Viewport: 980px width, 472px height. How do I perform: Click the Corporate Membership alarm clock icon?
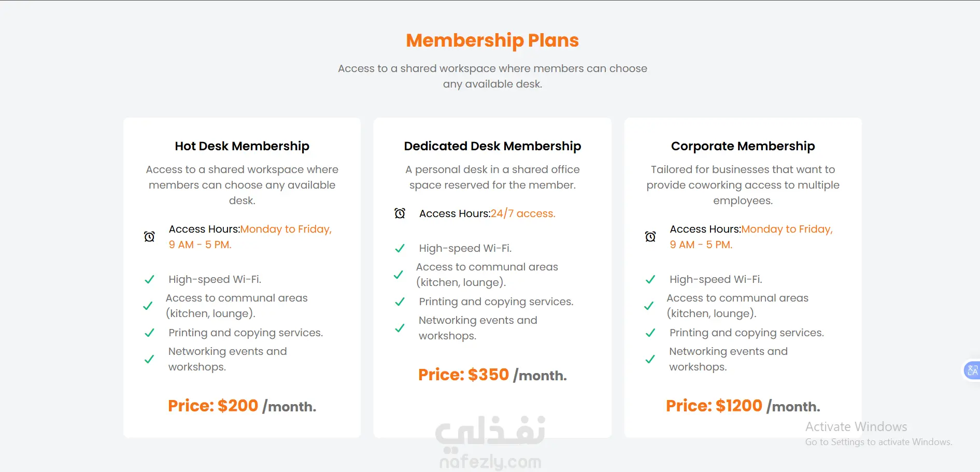(x=650, y=237)
